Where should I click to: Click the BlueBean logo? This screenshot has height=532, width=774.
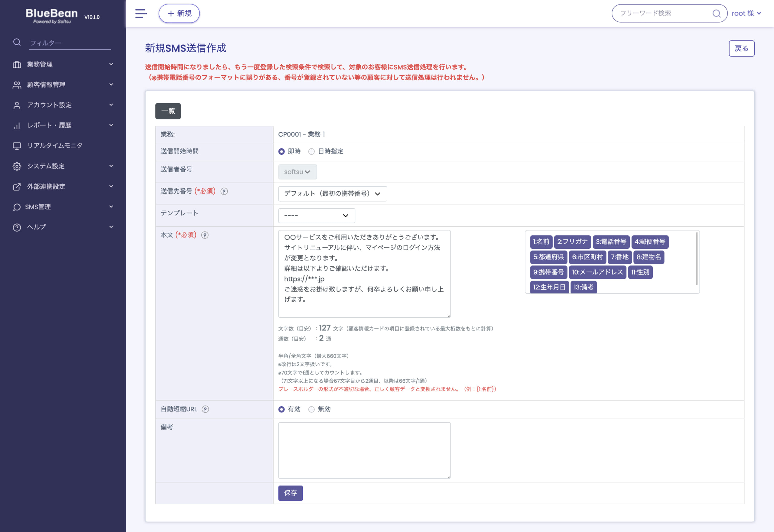[x=52, y=16]
